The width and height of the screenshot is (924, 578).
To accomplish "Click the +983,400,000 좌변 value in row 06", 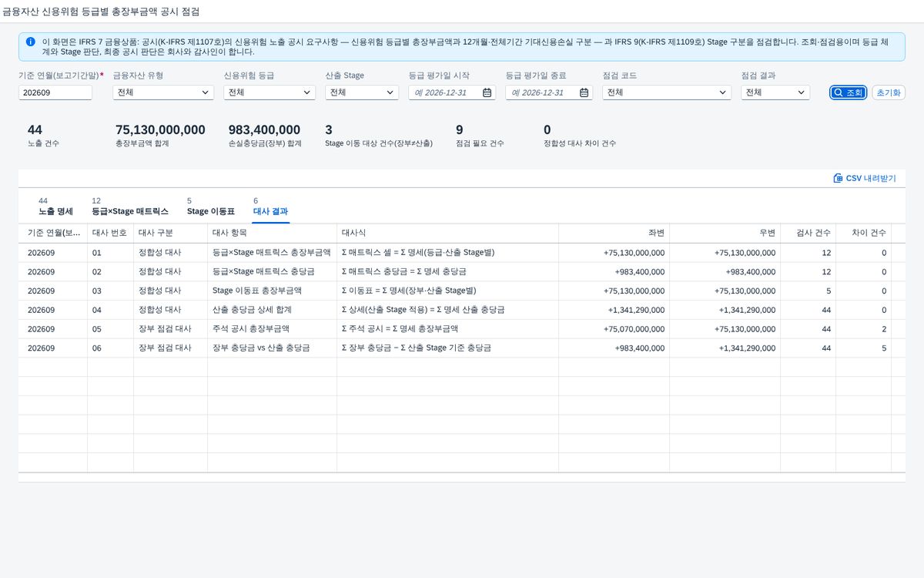I will tap(640, 348).
